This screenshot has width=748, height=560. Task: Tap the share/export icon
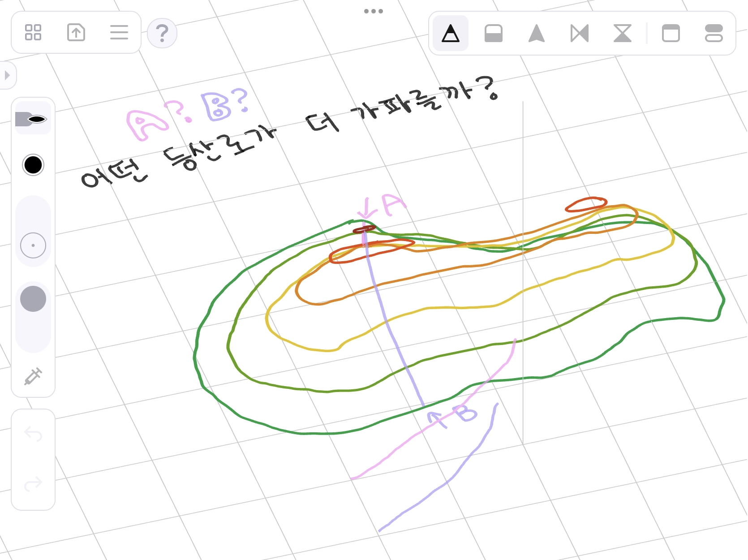[76, 32]
